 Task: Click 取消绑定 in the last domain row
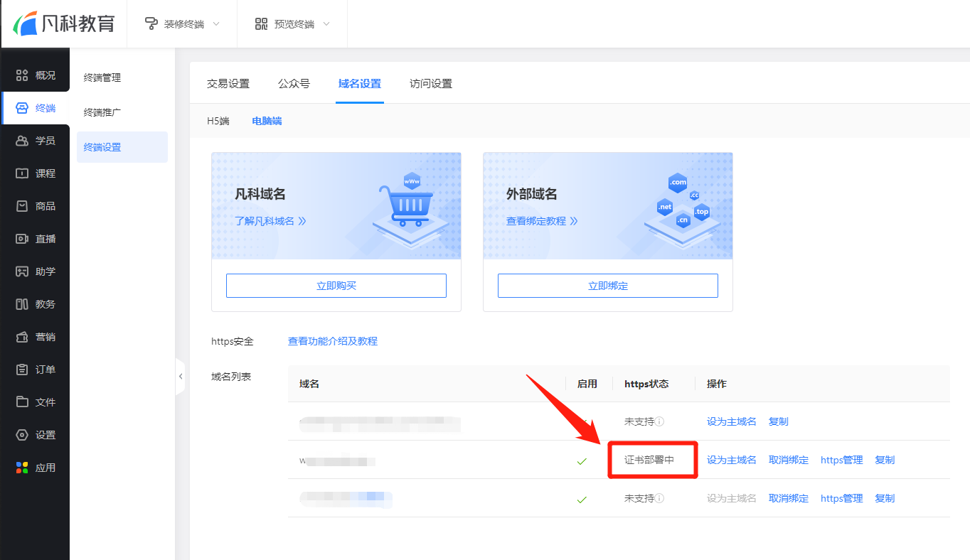point(789,498)
